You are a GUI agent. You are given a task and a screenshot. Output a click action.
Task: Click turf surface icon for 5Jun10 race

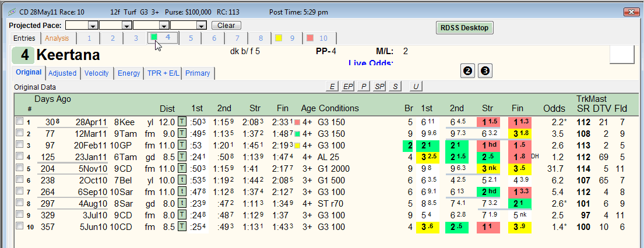click(x=182, y=226)
